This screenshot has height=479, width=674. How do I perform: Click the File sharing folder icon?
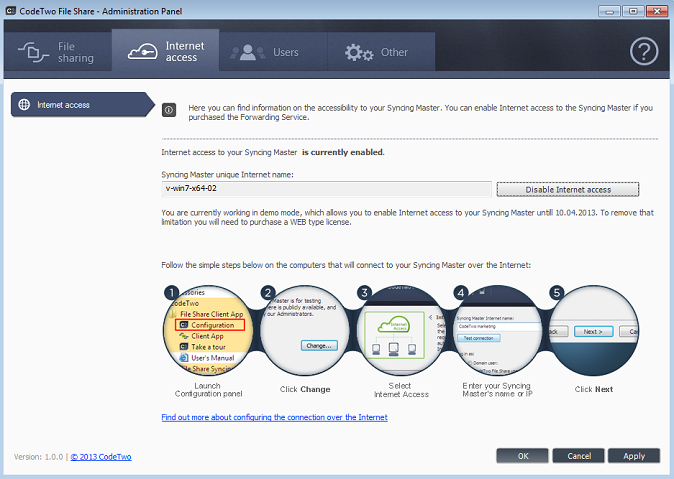(34, 52)
